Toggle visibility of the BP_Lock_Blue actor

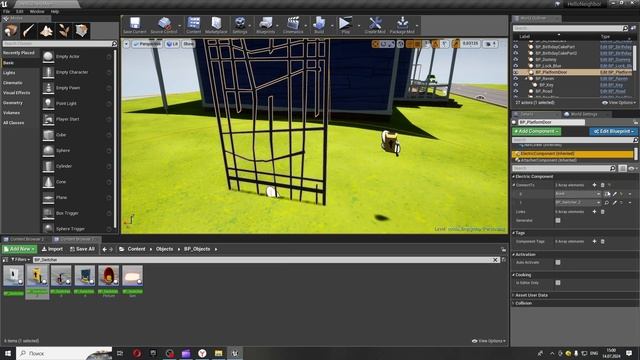(516, 66)
